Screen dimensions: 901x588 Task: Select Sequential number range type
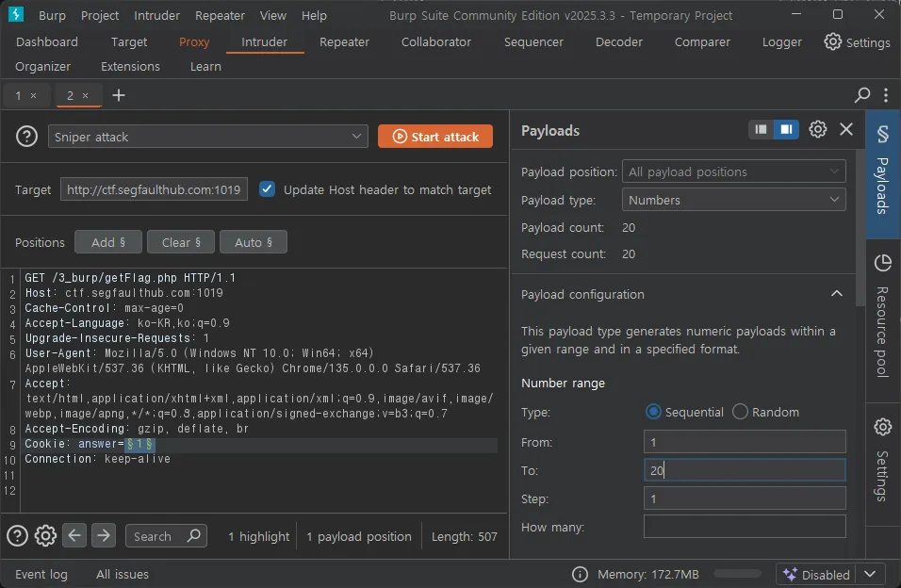653,412
